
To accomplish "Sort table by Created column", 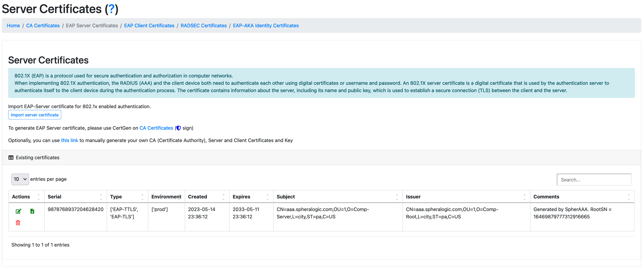I will [207, 197].
